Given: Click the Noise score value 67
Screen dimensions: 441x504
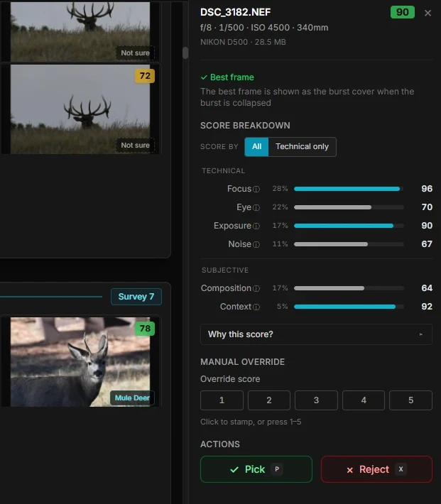Looking at the screenshot, I should tap(427, 244).
